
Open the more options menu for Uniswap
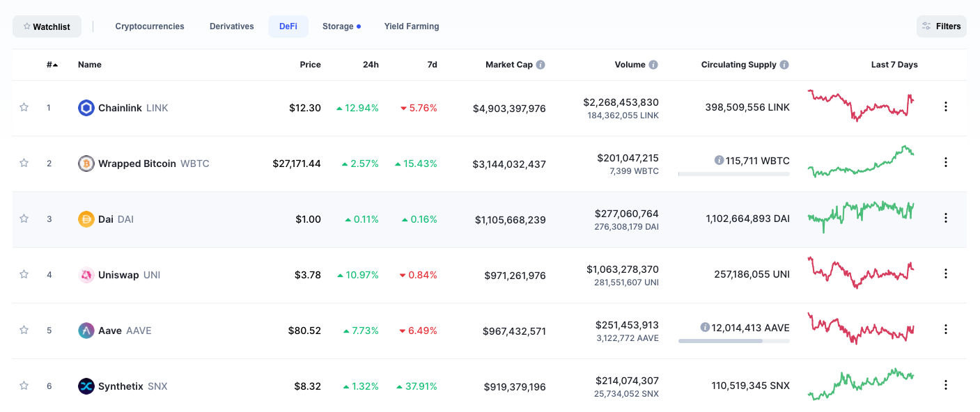pos(946,274)
